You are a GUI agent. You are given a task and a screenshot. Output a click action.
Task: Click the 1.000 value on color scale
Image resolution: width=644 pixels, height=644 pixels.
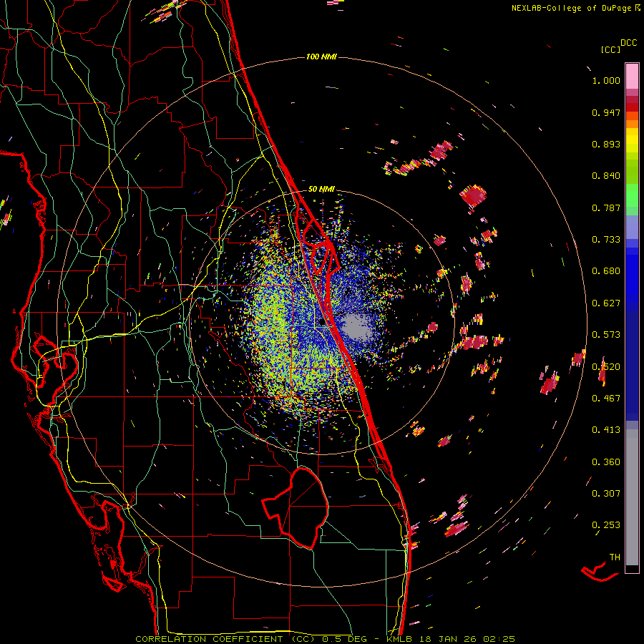[x=606, y=80]
